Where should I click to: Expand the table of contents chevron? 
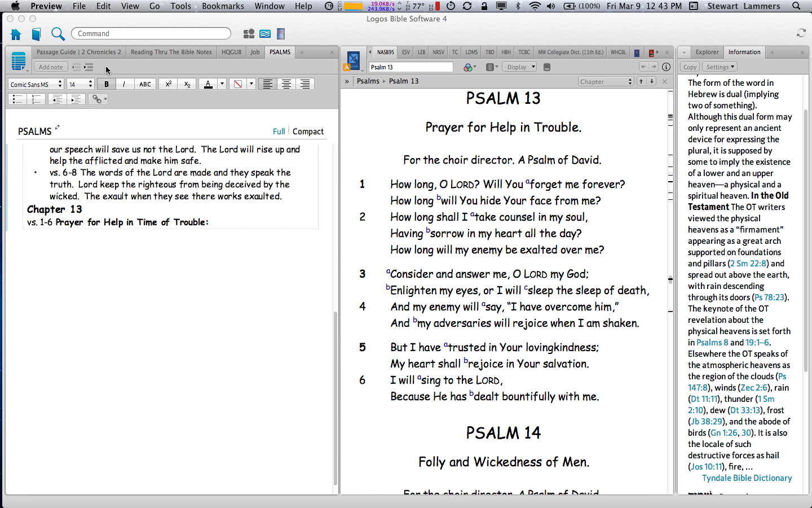click(347, 81)
